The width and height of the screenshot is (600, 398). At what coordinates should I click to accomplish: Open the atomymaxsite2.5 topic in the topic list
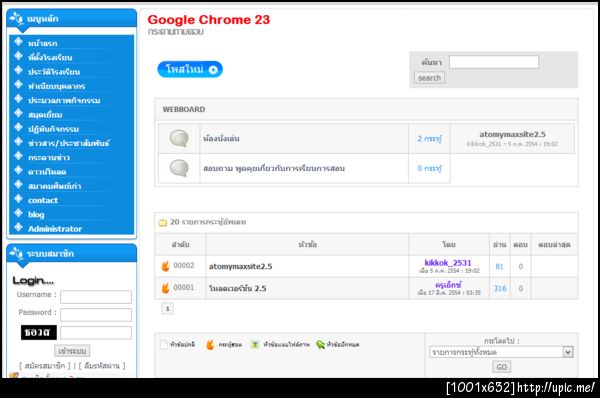(x=240, y=266)
